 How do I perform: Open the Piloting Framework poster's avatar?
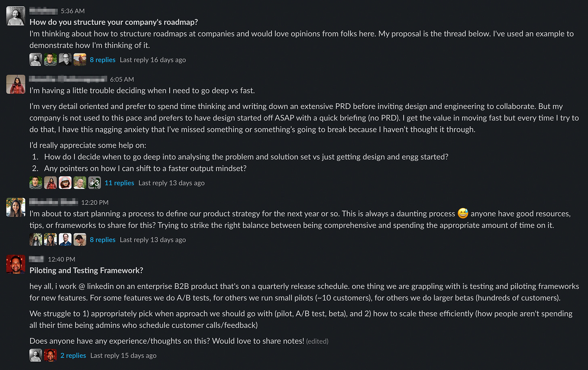[x=15, y=264]
